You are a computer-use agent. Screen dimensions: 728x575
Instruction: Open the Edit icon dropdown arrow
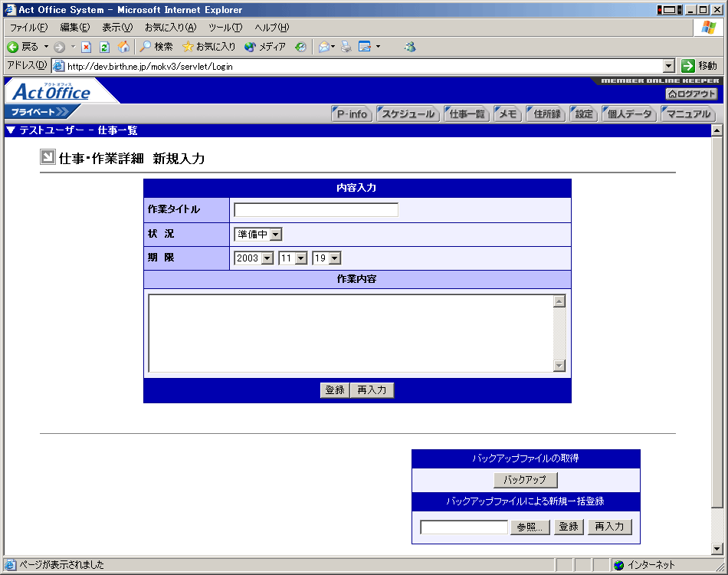(378, 47)
